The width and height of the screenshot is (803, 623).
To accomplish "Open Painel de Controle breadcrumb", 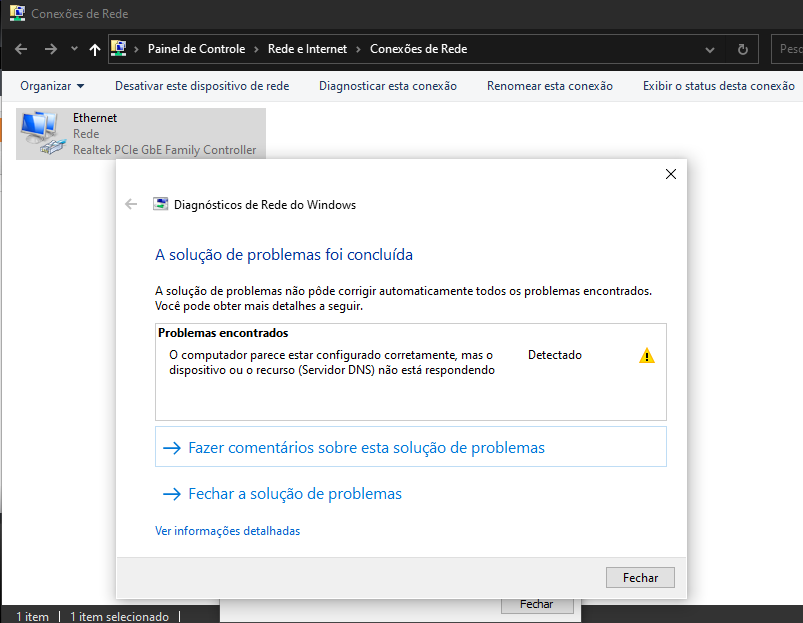I will (x=197, y=49).
